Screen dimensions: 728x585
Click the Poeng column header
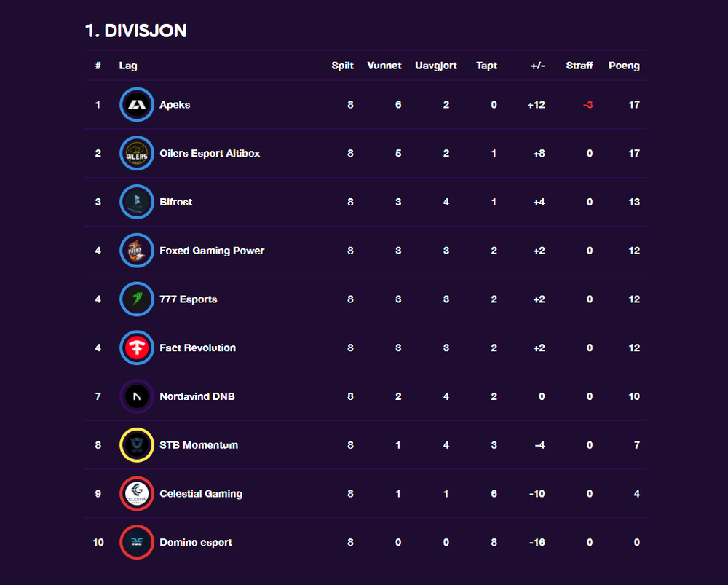click(624, 66)
